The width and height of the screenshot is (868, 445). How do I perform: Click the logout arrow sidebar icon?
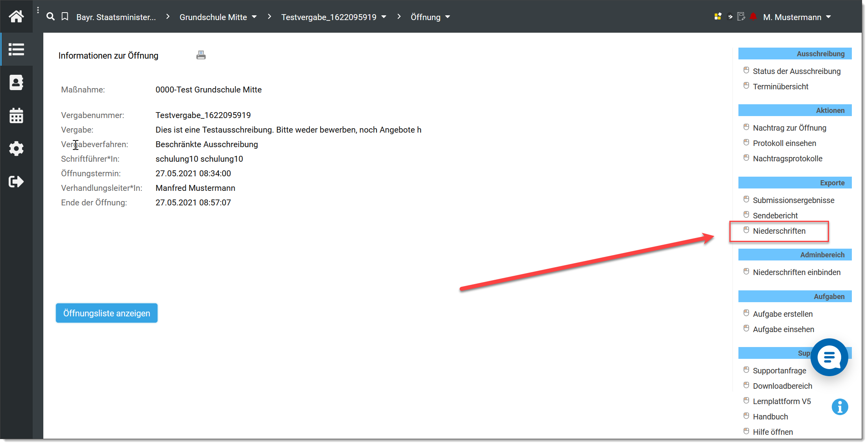16,182
